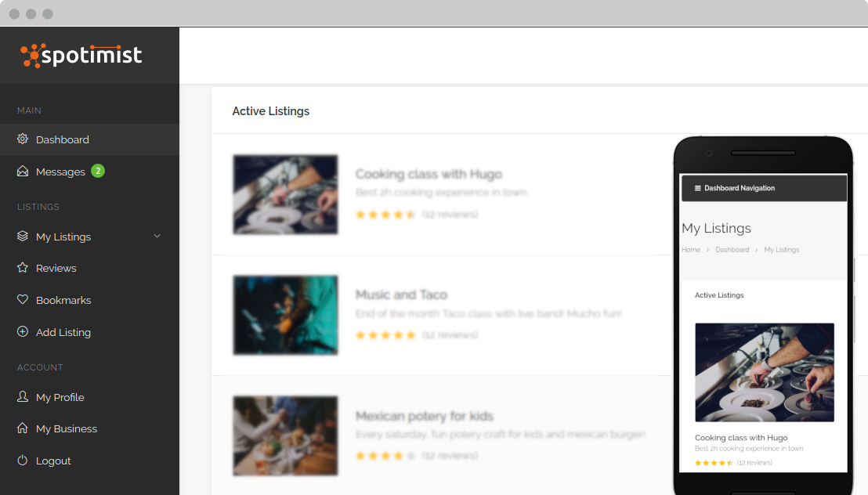Click the Reviews star icon

point(23,268)
